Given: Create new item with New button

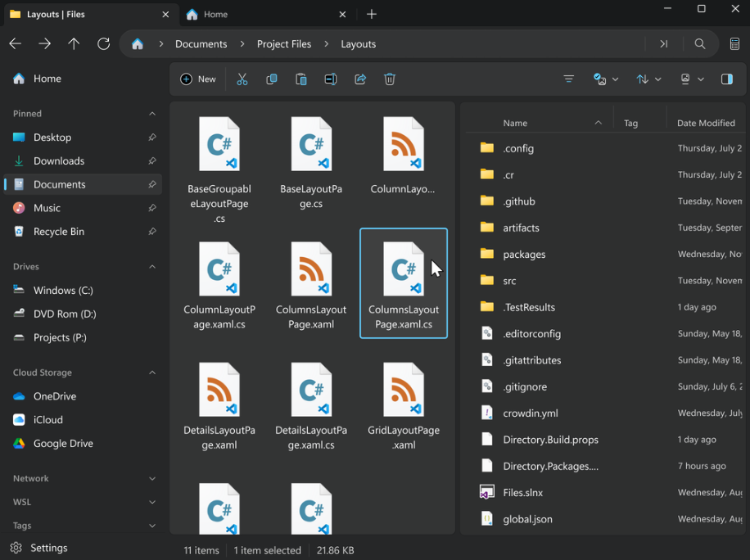Looking at the screenshot, I should 198,79.
